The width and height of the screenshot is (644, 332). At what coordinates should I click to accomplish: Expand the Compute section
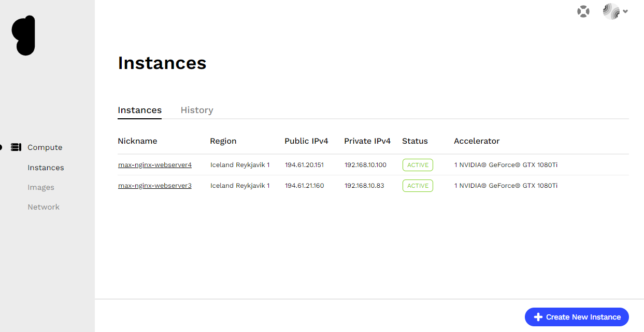[45, 147]
